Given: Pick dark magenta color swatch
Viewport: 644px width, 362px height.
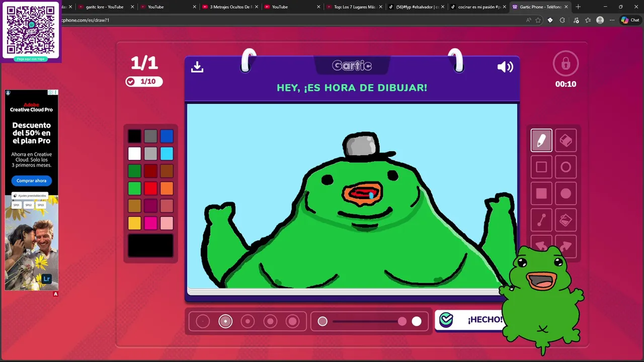Looking at the screenshot, I should (x=150, y=206).
